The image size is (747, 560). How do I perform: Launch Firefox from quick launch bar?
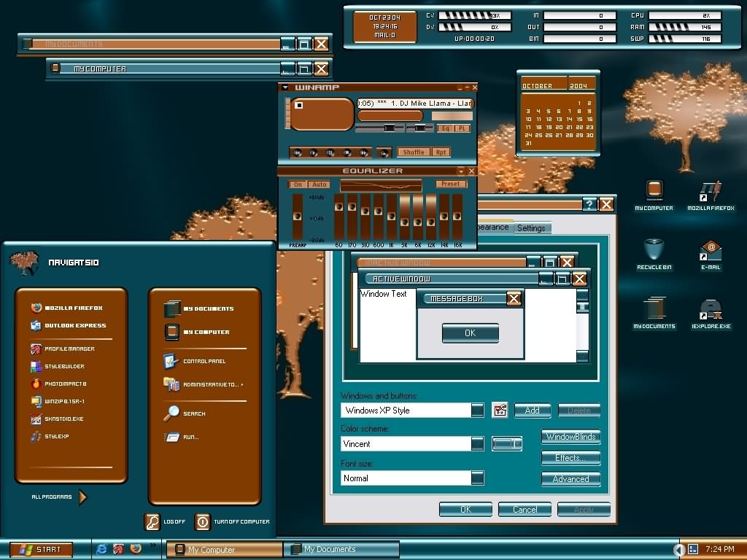click(x=136, y=548)
